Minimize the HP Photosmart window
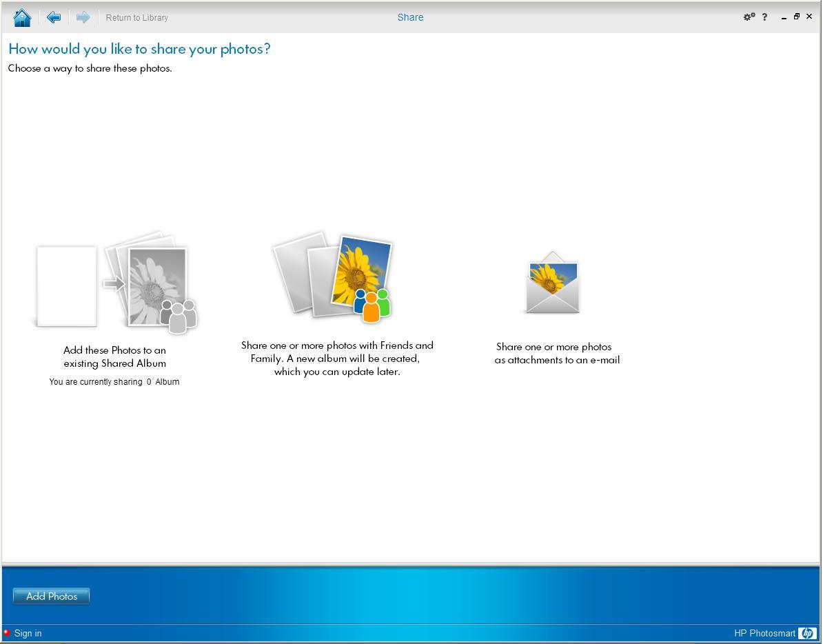The height and width of the screenshot is (644, 823). point(784,17)
